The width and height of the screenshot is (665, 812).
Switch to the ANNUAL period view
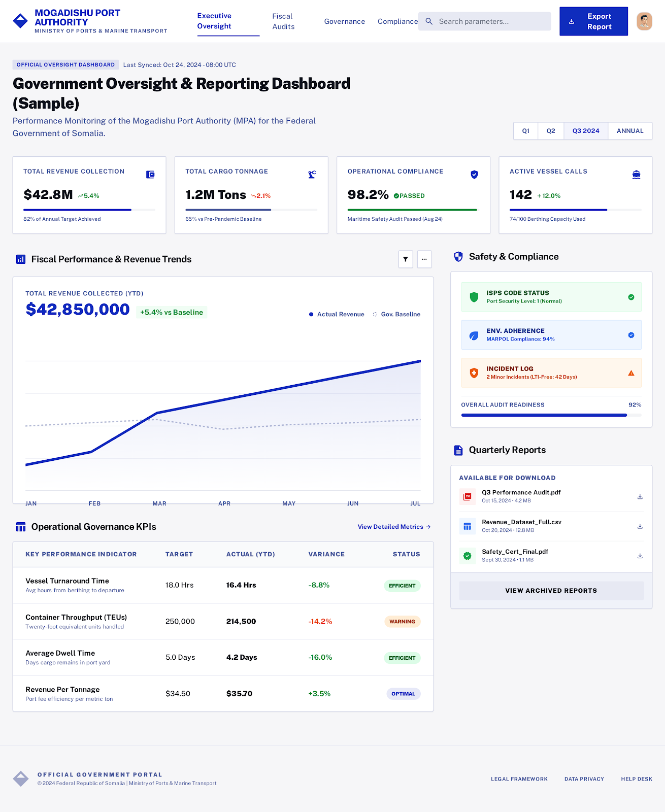(629, 131)
